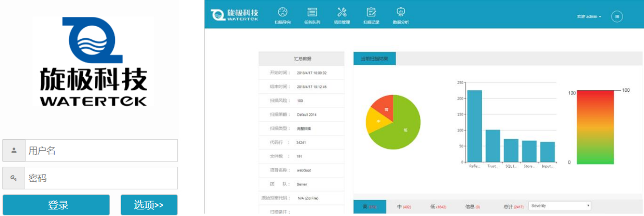644x216 pixels.
Task: Click the N/A (Zip File) value
Action: pyautogui.click(x=308, y=199)
